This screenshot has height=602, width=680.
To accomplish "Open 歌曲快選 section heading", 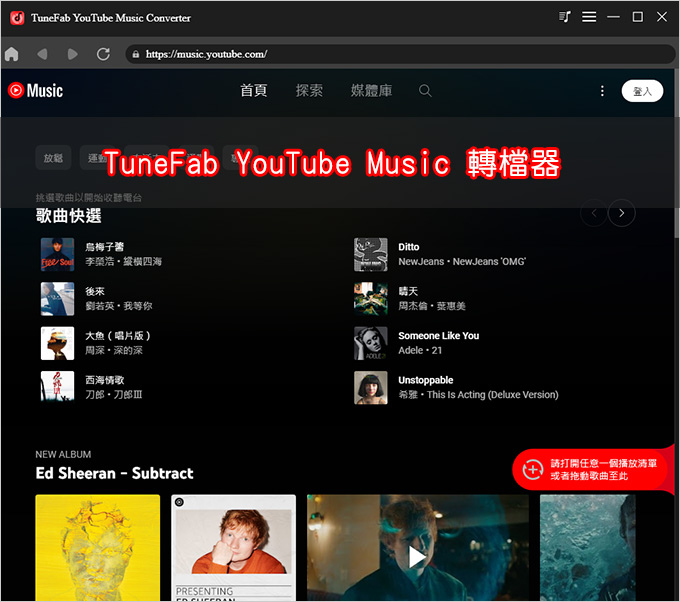I will click(x=69, y=216).
